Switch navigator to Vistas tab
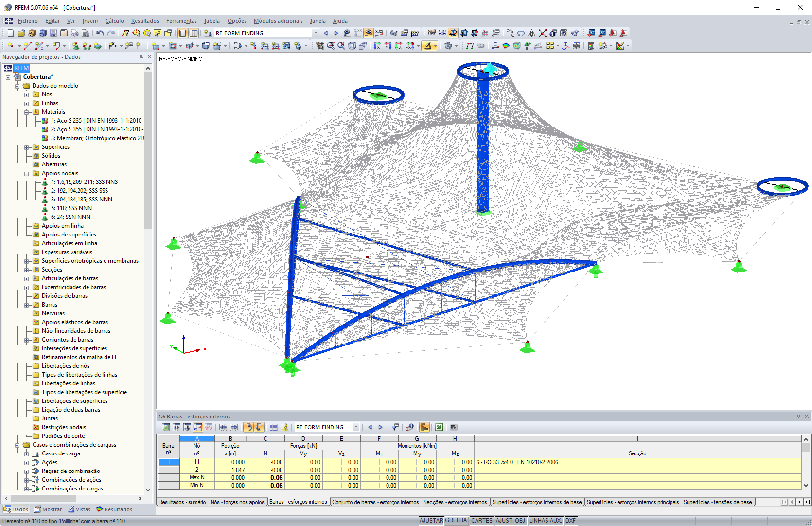Image resolution: width=812 pixels, height=526 pixels. coord(79,509)
